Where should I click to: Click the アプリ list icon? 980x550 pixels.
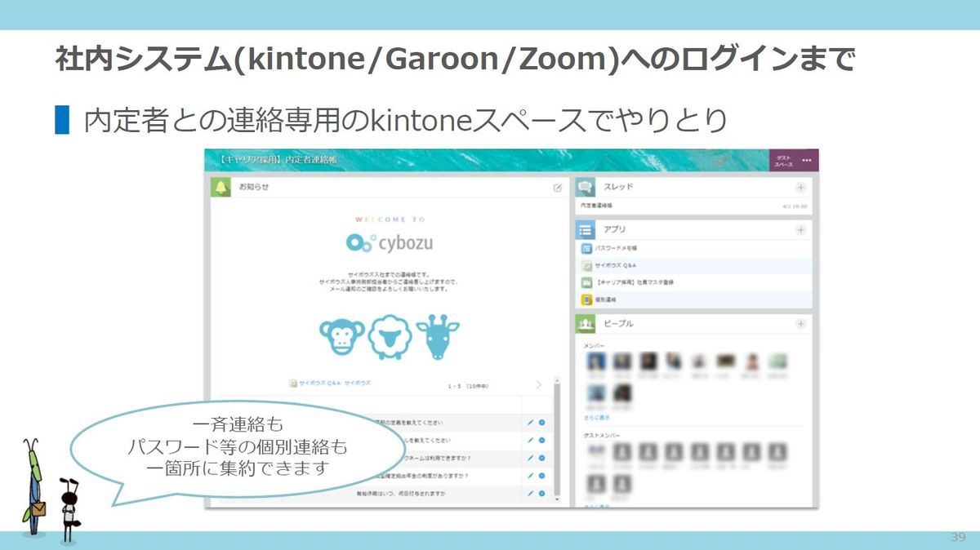(x=585, y=230)
